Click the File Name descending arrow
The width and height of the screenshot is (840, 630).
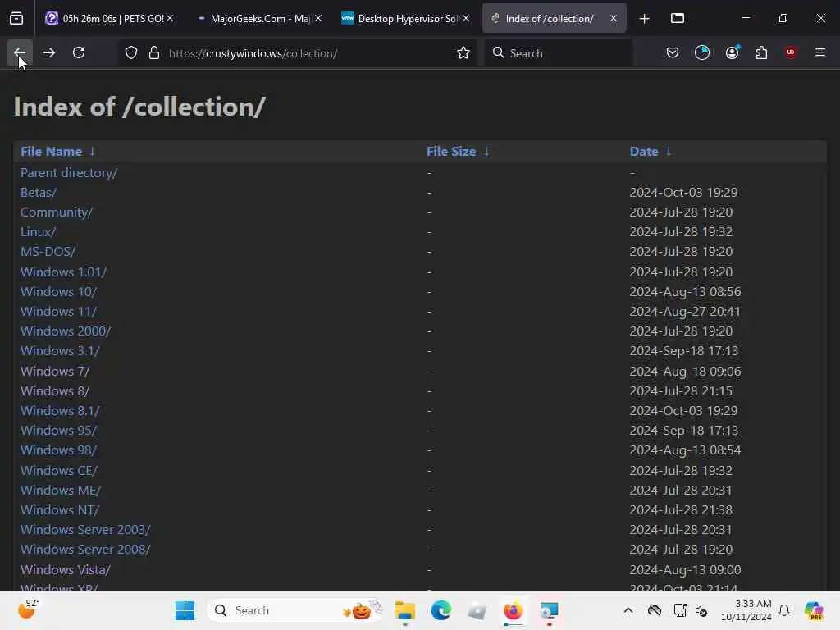pos(92,152)
